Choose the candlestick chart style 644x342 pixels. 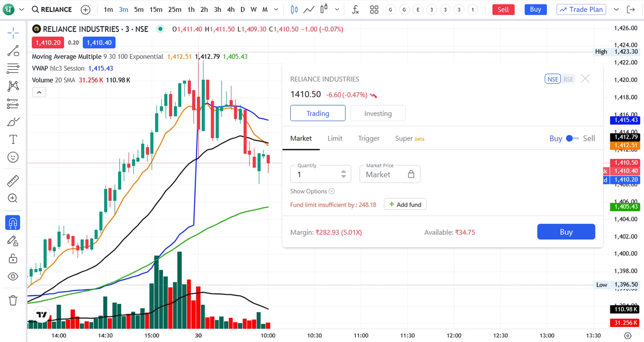[x=294, y=9]
